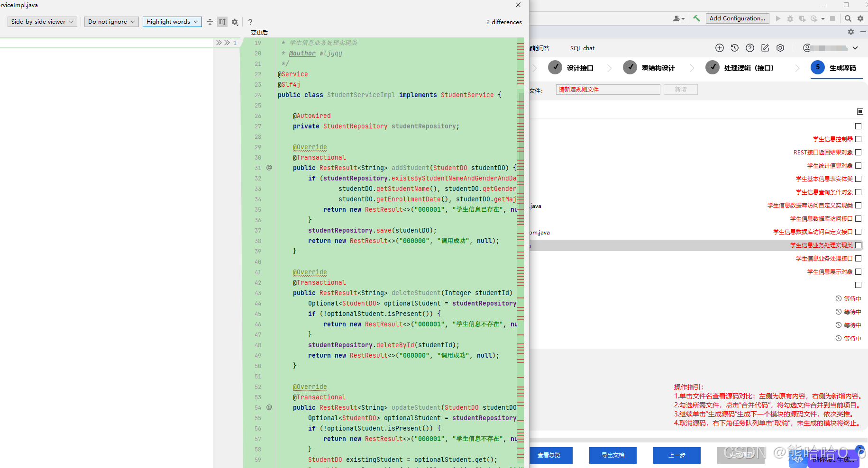Open Search Everywhere magnifier icon

click(x=848, y=18)
